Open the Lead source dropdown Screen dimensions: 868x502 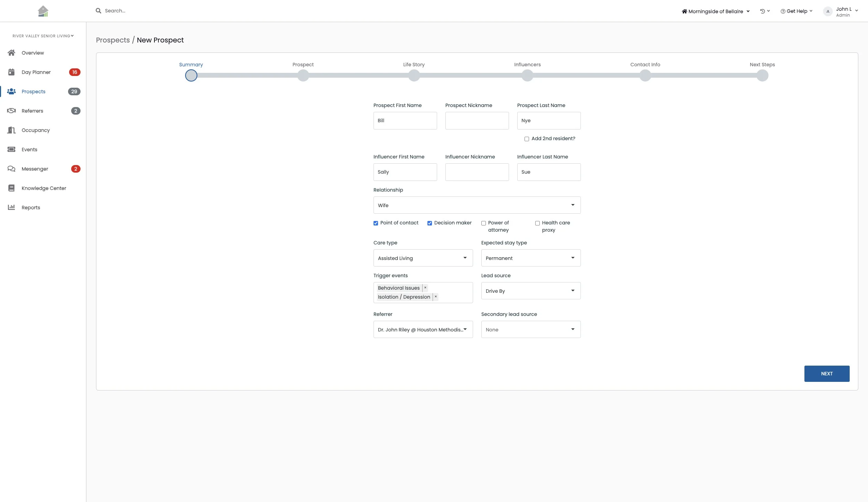[x=531, y=291]
